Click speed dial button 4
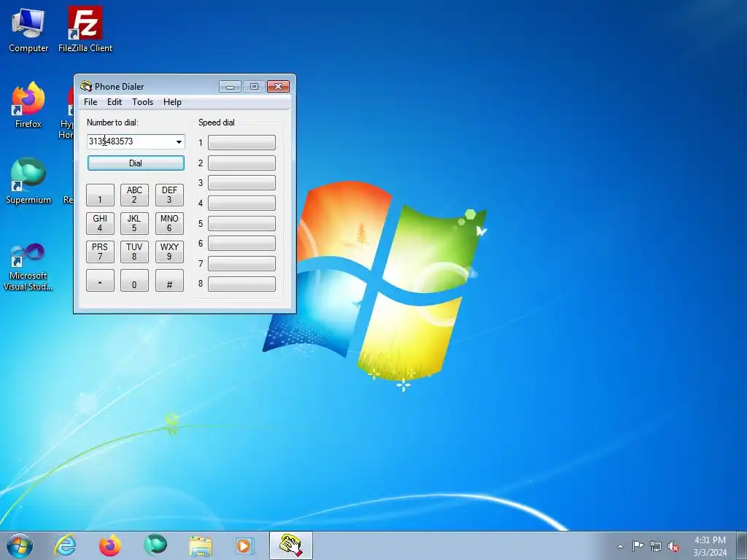The image size is (747, 560). [x=241, y=203]
